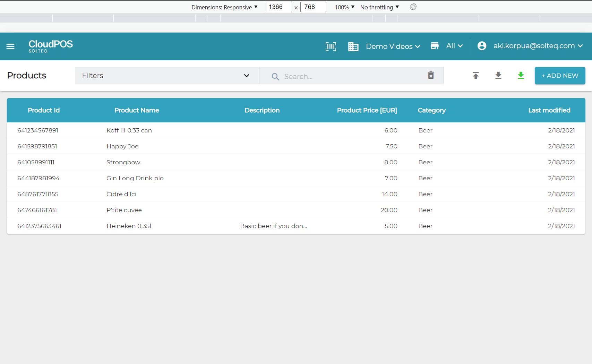592x364 pixels.
Task: Expand the Filters dropdown
Action: (166, 76)
